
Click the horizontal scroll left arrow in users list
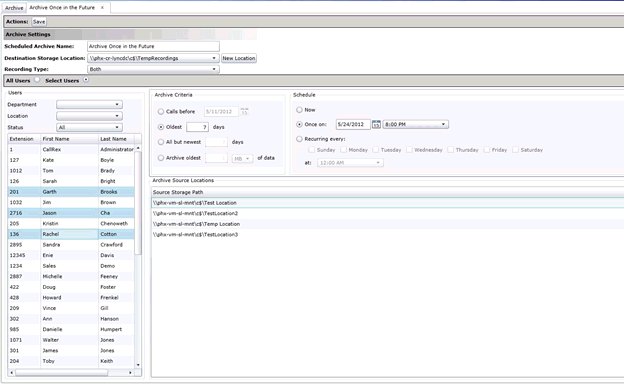pos(12,373)
